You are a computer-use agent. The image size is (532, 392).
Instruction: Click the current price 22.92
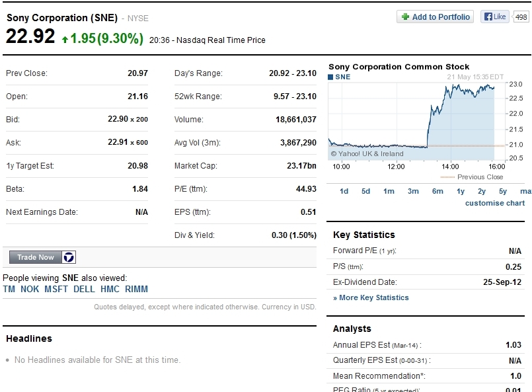pos(30,36)
